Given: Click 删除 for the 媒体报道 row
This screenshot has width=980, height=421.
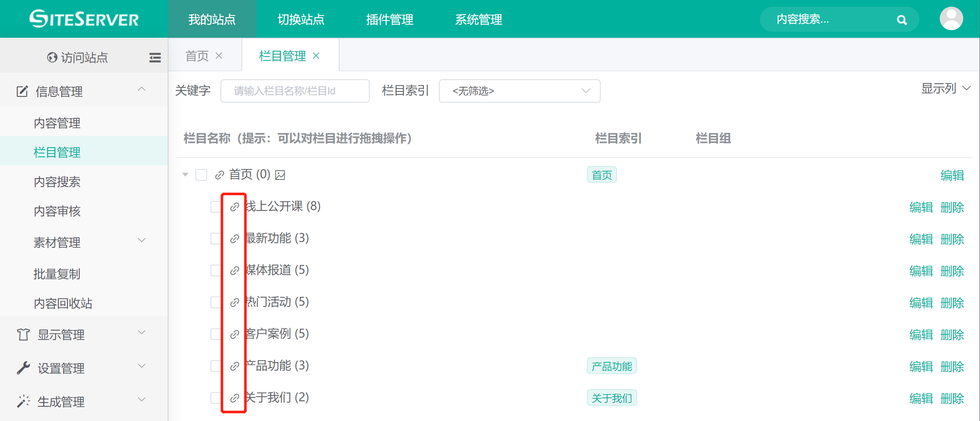Looking at the screenshot, I should (953, 270).
